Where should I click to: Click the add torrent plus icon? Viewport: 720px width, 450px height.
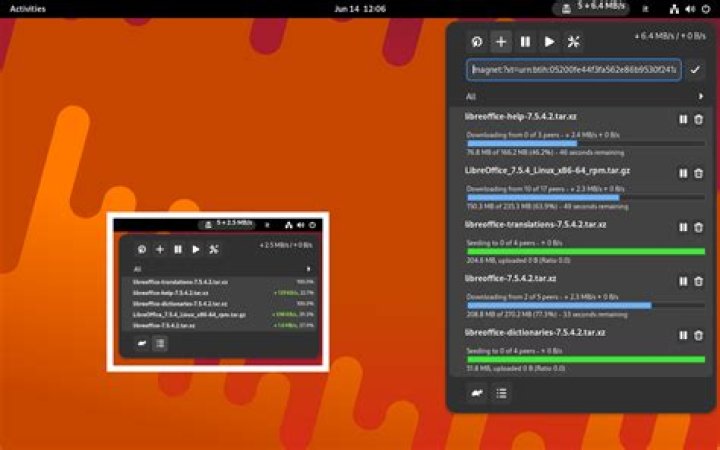click(501, 42)
